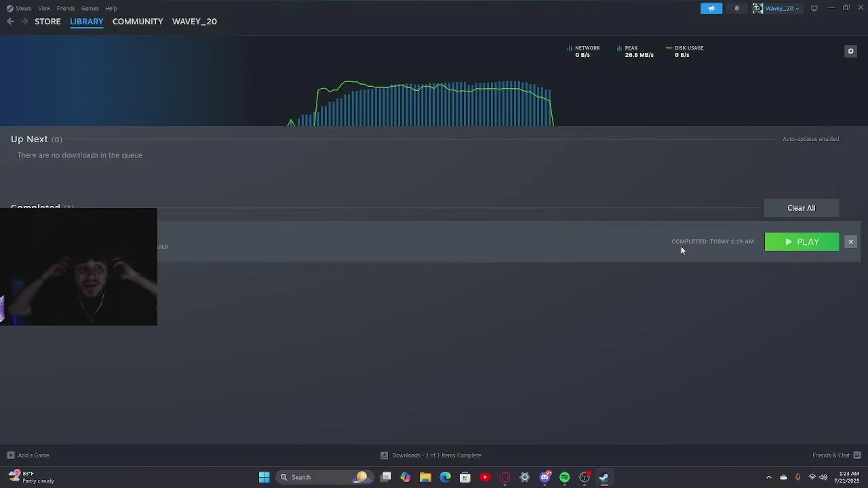
Task: Open the Steam announcements megaphone button
Action: [711, 8]
